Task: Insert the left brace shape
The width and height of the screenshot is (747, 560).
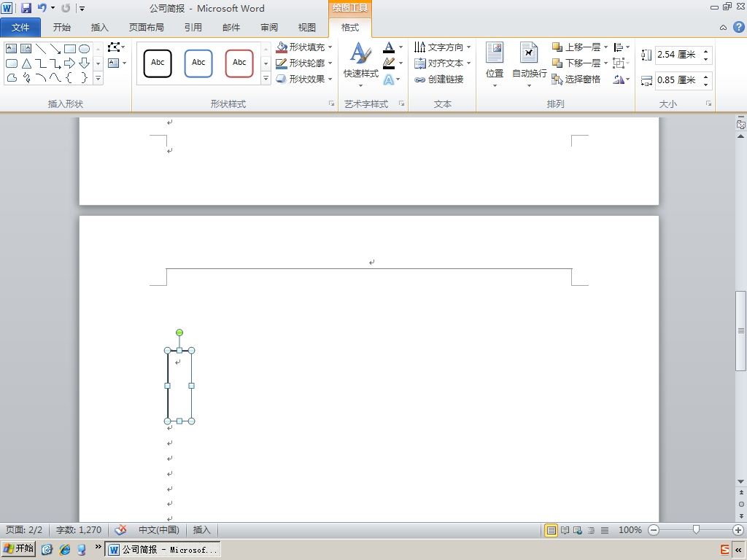Action: [69, 77]
